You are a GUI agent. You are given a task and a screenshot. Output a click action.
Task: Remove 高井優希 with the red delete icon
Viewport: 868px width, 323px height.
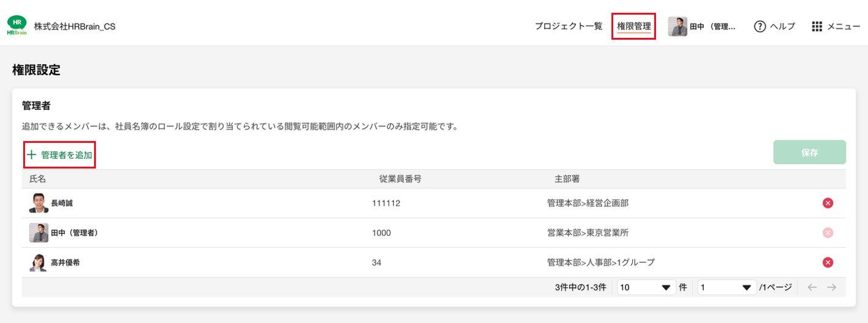tap(828, 263)
